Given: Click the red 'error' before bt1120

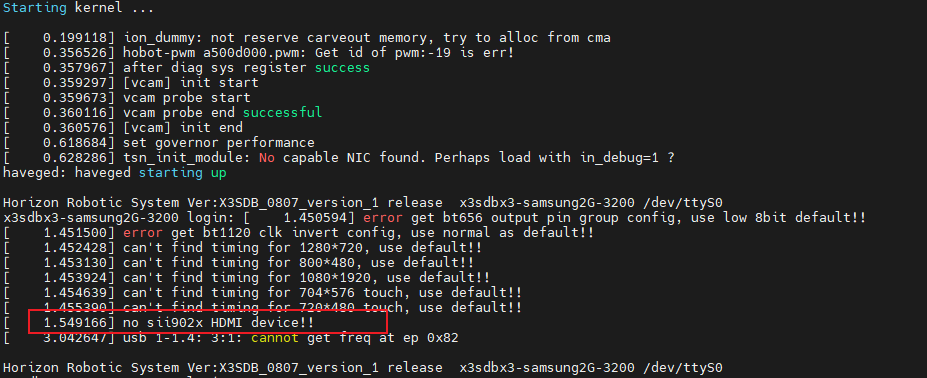Looking at the screenshot, I should tap(142, 232).
